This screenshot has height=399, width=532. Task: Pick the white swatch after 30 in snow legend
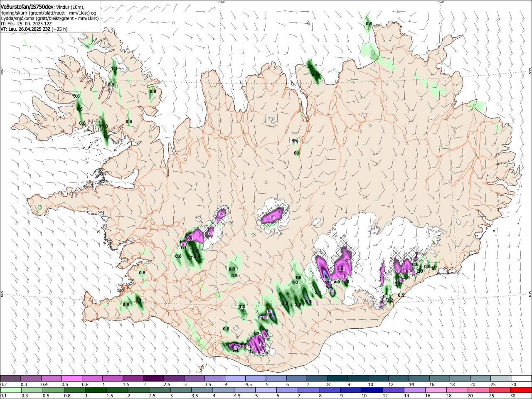521,378
